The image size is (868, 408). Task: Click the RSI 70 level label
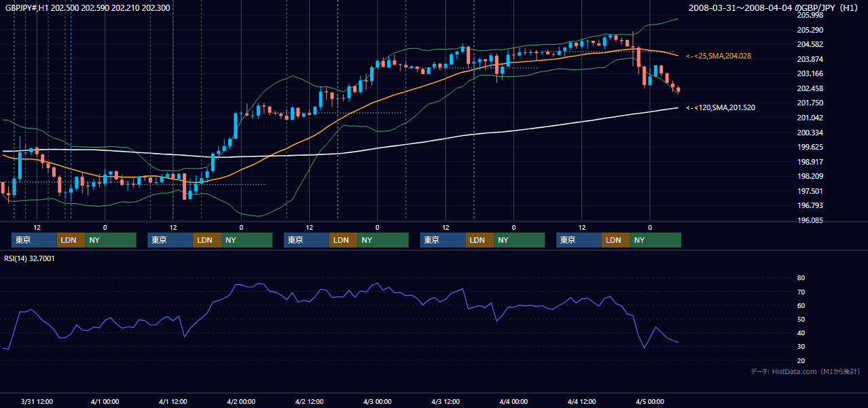(801, 292)
